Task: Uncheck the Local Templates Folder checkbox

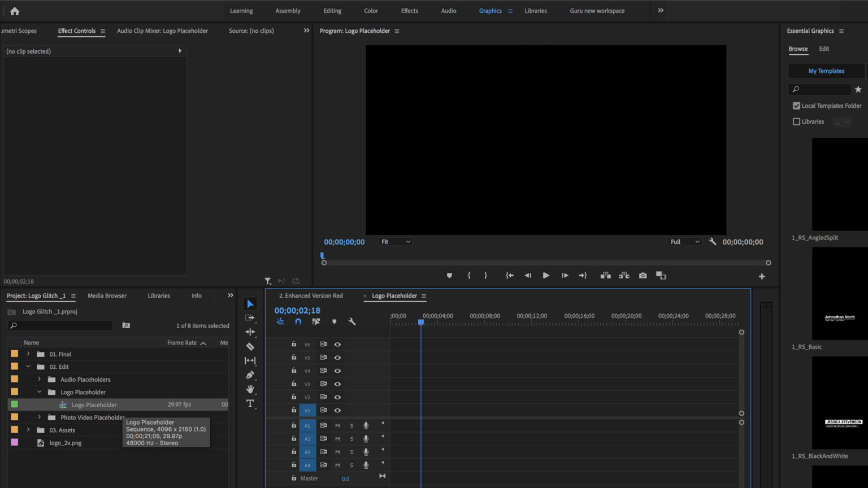Action: [x=796, y=106]
